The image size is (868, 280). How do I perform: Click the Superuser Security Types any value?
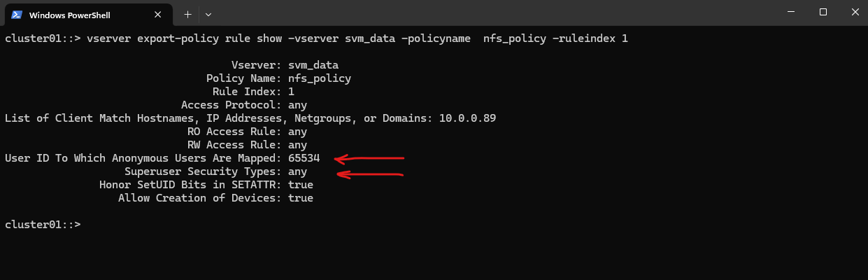tap(297, 171)
